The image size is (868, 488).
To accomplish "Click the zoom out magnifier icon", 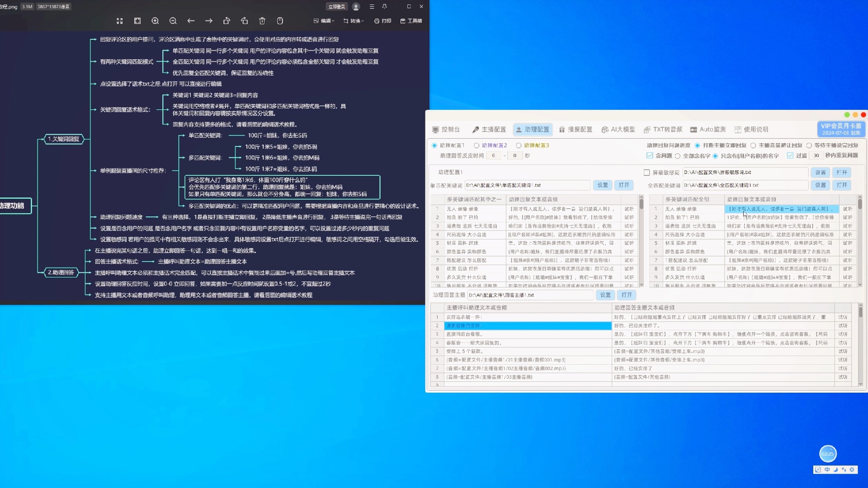I will click(x=173, y=21).
